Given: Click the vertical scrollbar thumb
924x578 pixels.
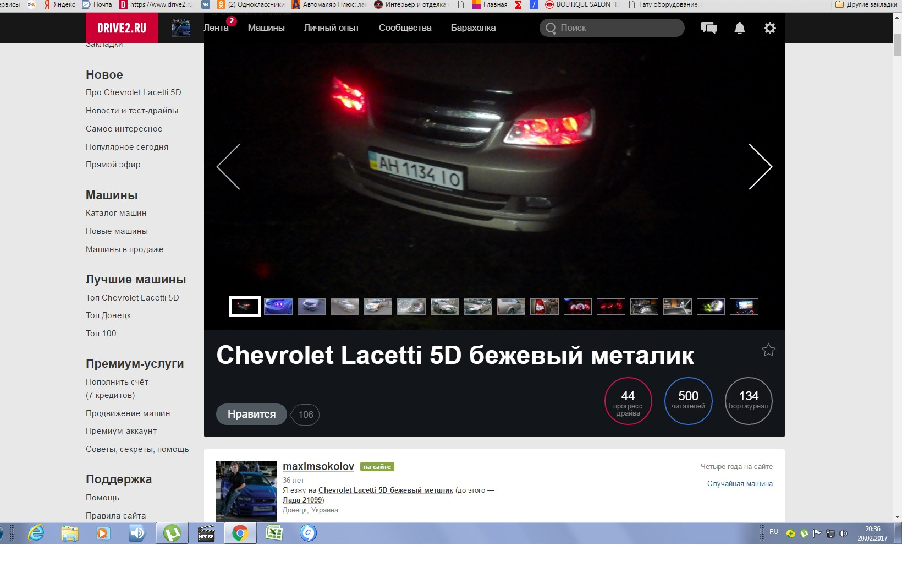Looking at the screenshot, I should click(x=898, y=45).
